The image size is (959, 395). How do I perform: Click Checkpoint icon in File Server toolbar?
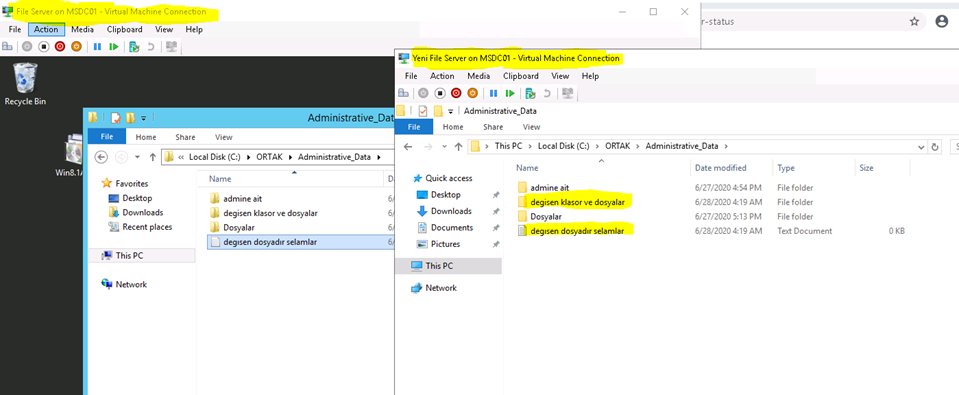[134, 46]
